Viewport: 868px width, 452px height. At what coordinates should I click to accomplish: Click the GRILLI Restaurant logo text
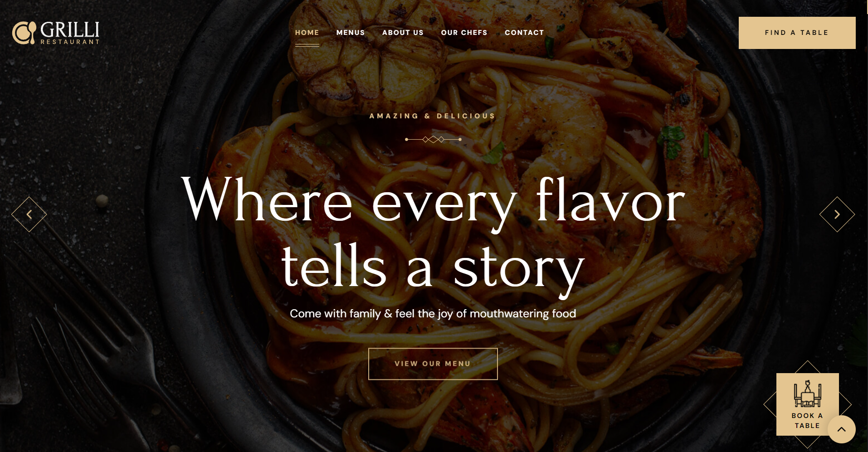click(x=70, y=33)
